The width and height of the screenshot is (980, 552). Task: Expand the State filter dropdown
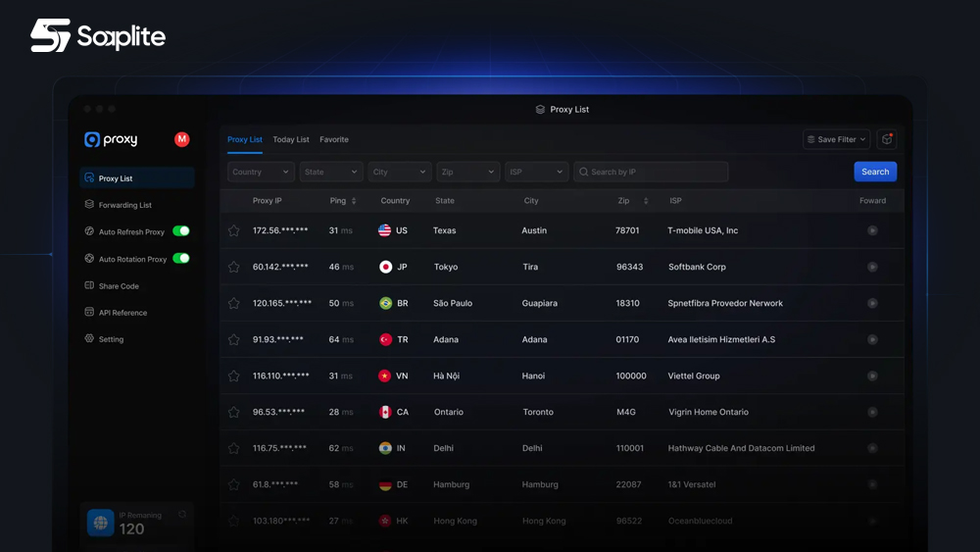331,172
